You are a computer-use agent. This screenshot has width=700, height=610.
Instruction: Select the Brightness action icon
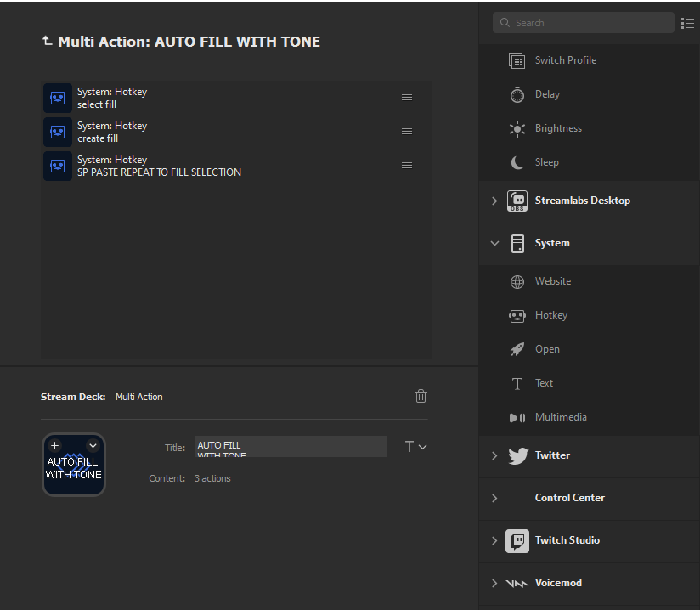[x=517, y=128]
